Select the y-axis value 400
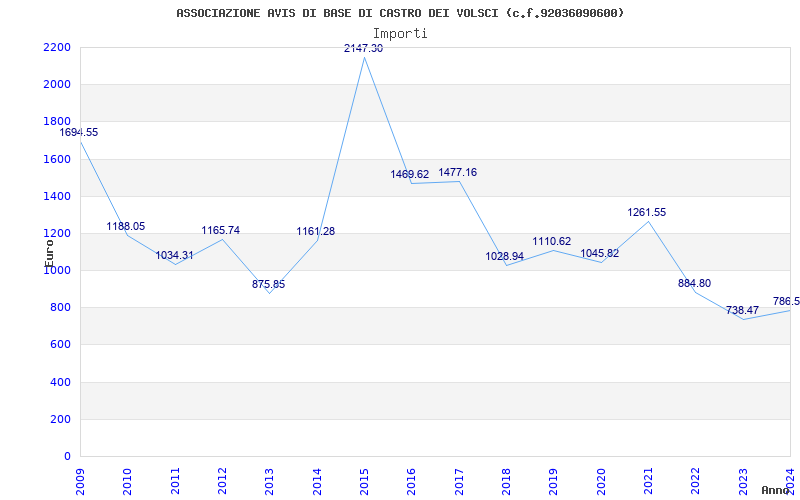Viewport: 800px width, 500px height. [61, 382]
